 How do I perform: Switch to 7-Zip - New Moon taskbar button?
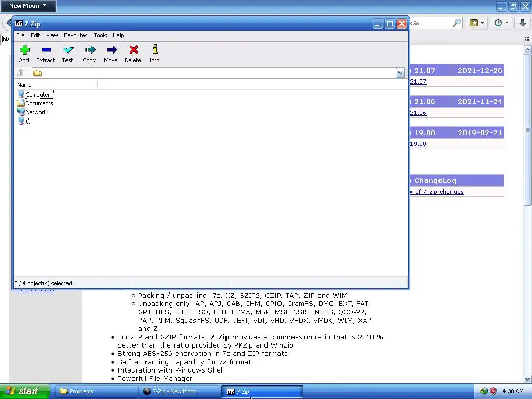pos(179,391)
